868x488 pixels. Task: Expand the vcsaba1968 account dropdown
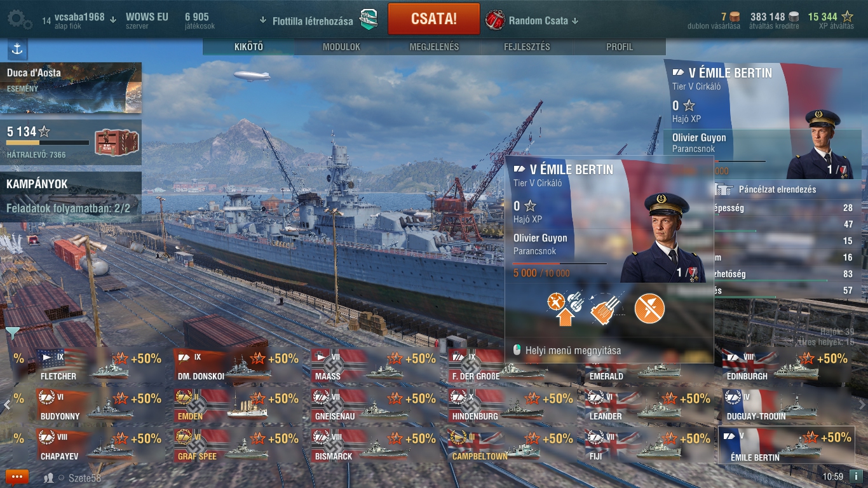click(113, 20)
